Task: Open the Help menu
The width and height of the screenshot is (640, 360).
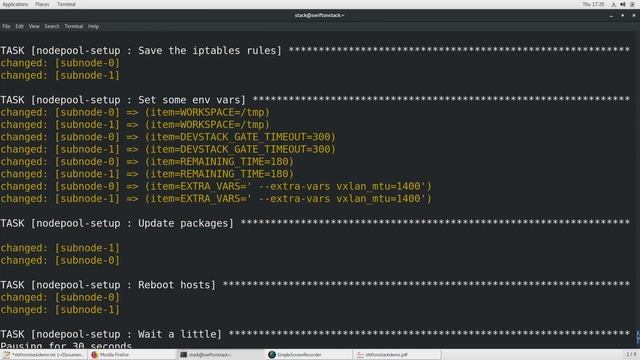Action: coord(93,26)
